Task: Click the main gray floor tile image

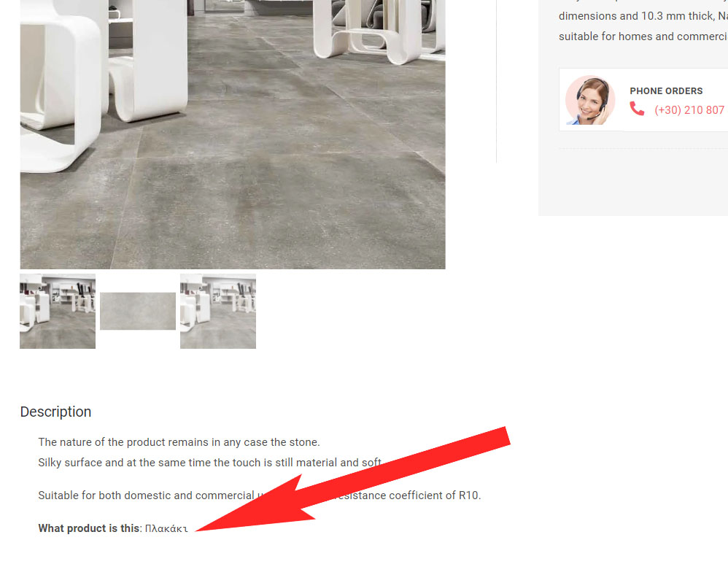Action: (233, 134)
